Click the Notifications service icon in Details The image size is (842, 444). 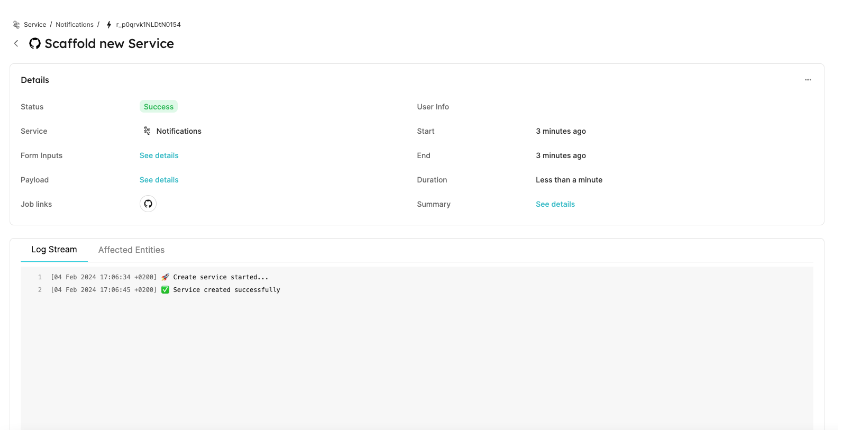tap(147, 131)
